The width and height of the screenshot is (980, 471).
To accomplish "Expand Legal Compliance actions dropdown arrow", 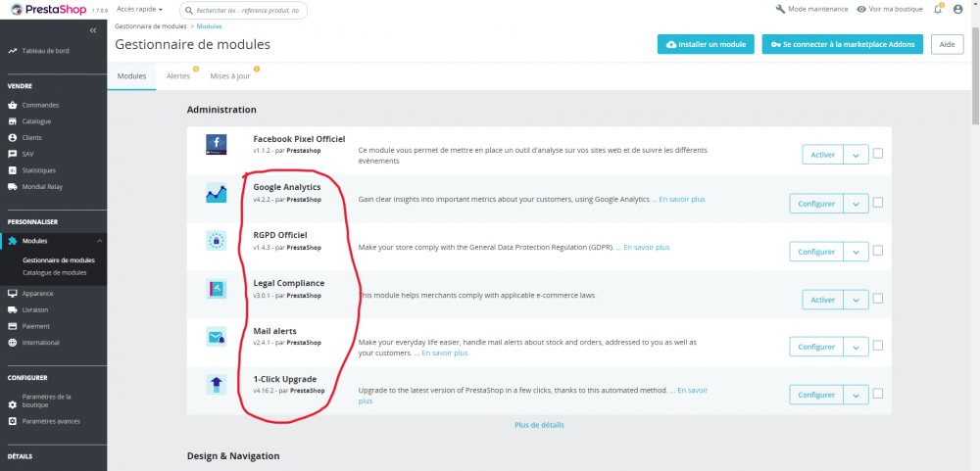I will point(857,300).
